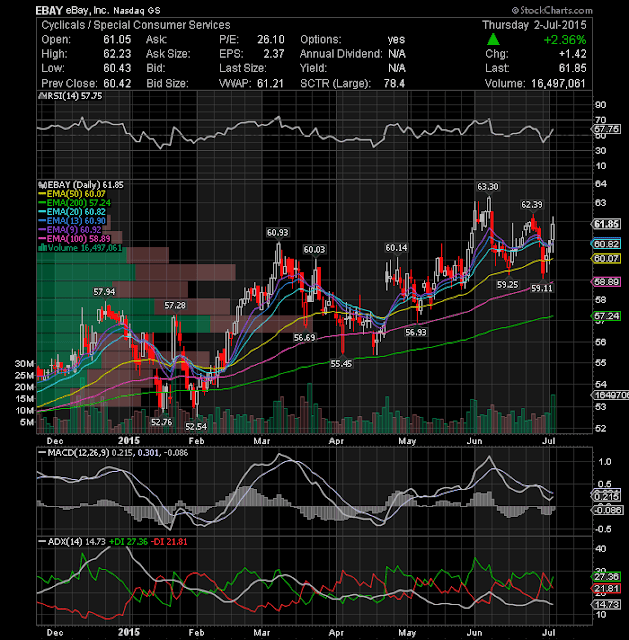The width and height of the screenshot is (629, 640).
Task: Click the EBAY (Daily) 61.85 legend label
Action: click(81, 185)
